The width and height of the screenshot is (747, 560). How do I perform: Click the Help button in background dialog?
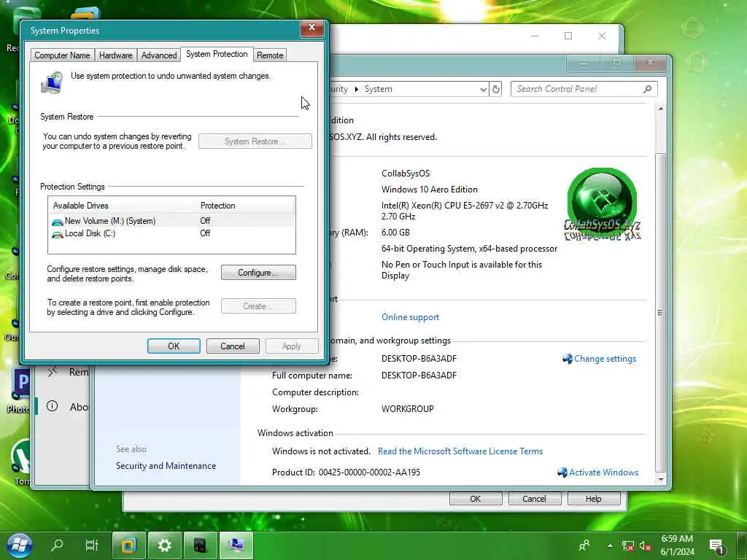[594, 499]
